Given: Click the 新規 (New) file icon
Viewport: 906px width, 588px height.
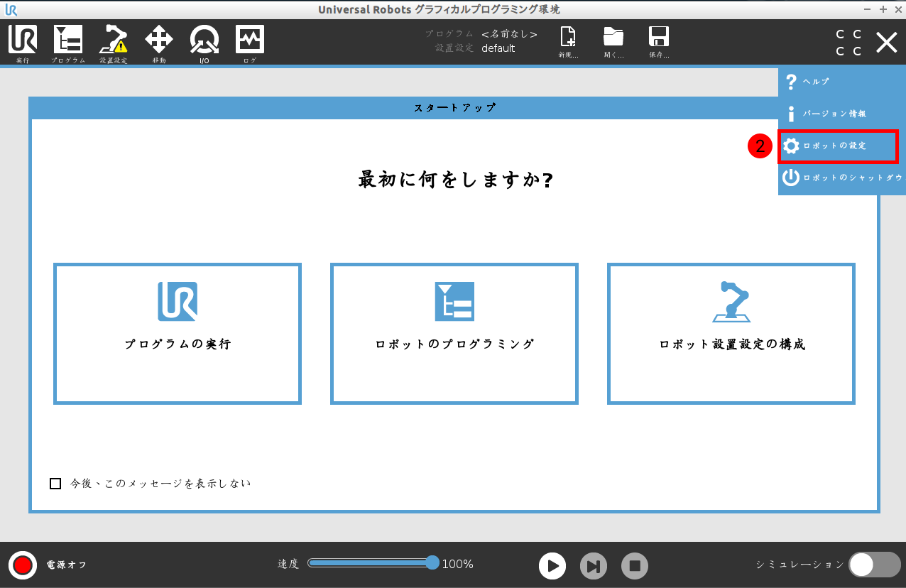Looking at the screenshot, I should click(x=568, y=41).
